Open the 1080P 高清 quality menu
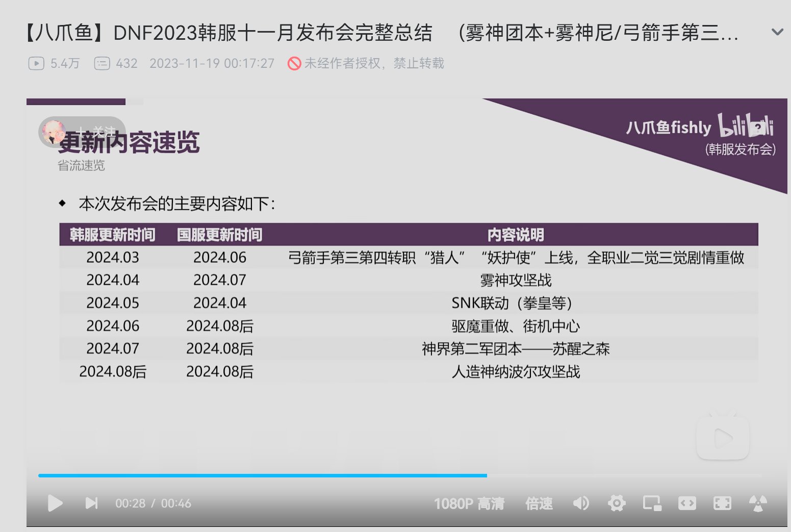The height and width of the screenshot is (532, 791). coord(469,504)
